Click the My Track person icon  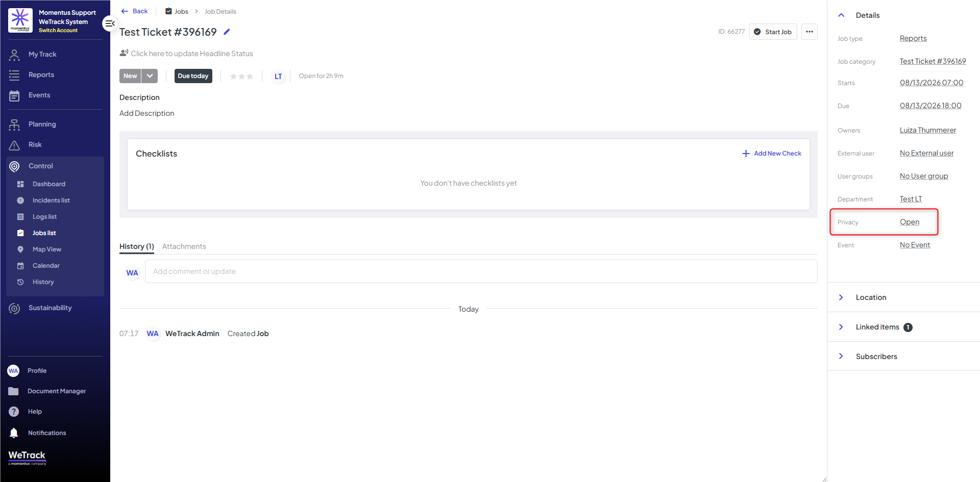pos(14,55)
